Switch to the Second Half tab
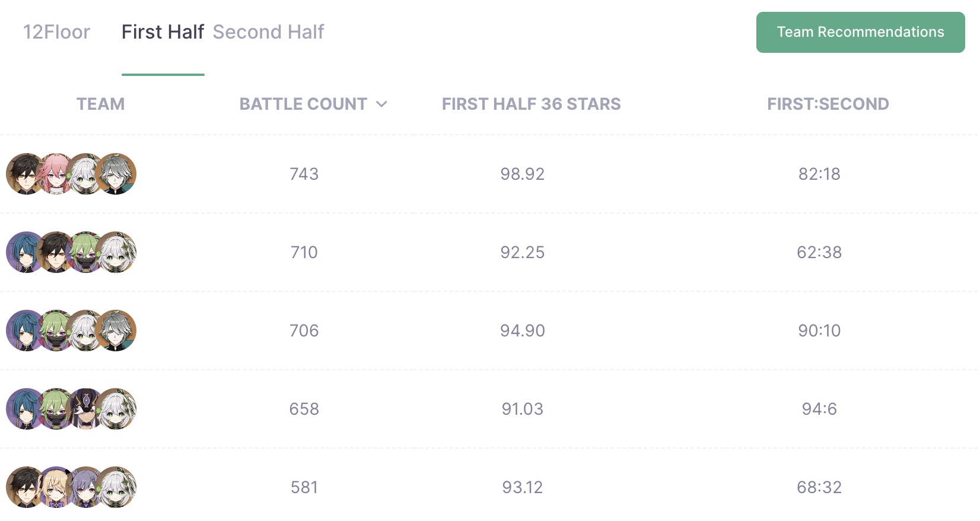Screen dimensions: 980x521 (x=268, y=32)
